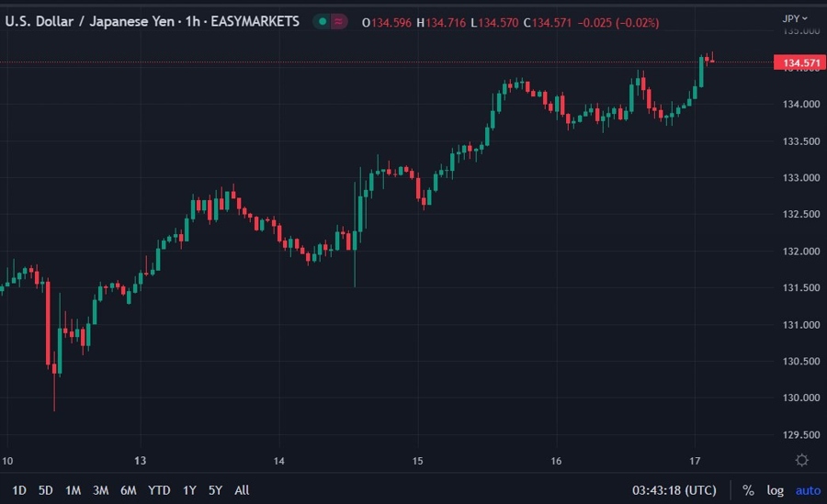The image size is (827, 504).
Task: Click the red 134.571 price label
Action: [799, 62]
